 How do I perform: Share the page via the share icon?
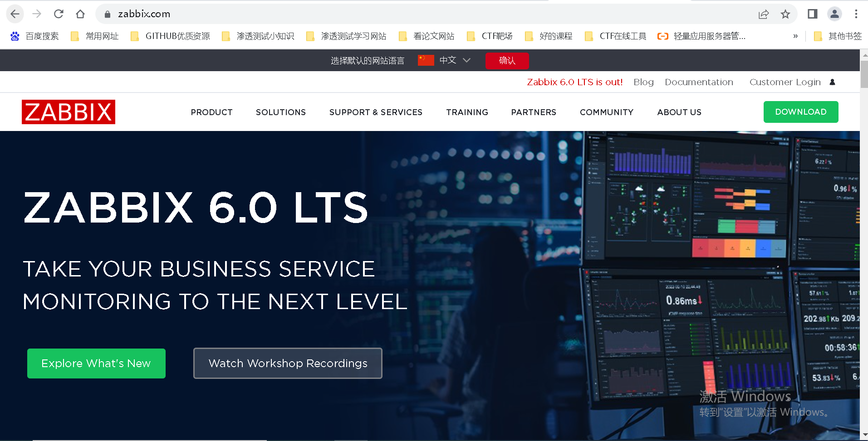764,14
